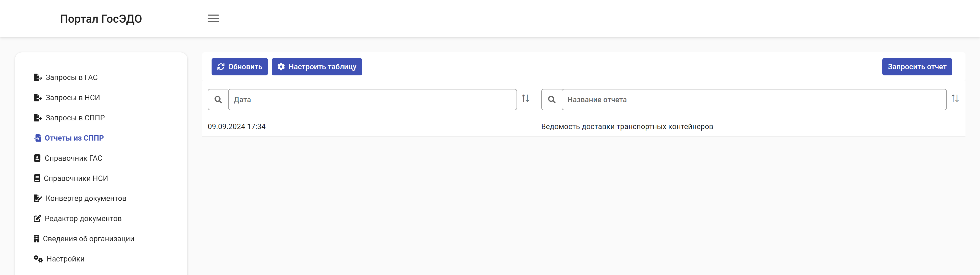Select Ведомость доставки транспортных контейнеров report
This screenshot has height=275, width=980.
point(627,127)
